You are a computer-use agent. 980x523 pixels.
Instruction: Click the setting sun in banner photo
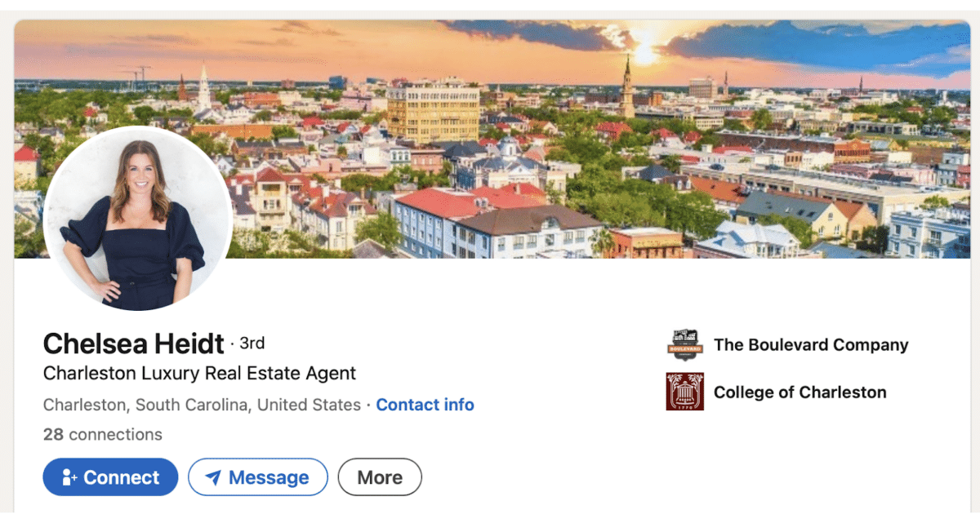pos(645,53)
